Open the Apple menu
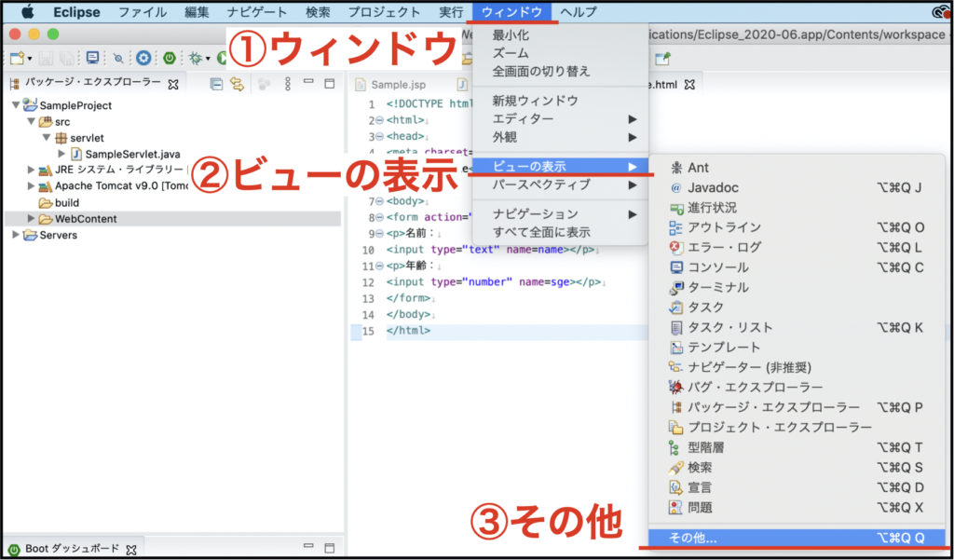This screenshot has height=560, width=954. 27,11
